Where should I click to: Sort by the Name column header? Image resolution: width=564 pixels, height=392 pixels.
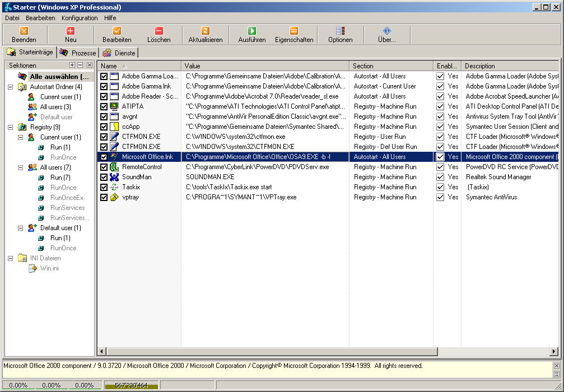point(139,66)
